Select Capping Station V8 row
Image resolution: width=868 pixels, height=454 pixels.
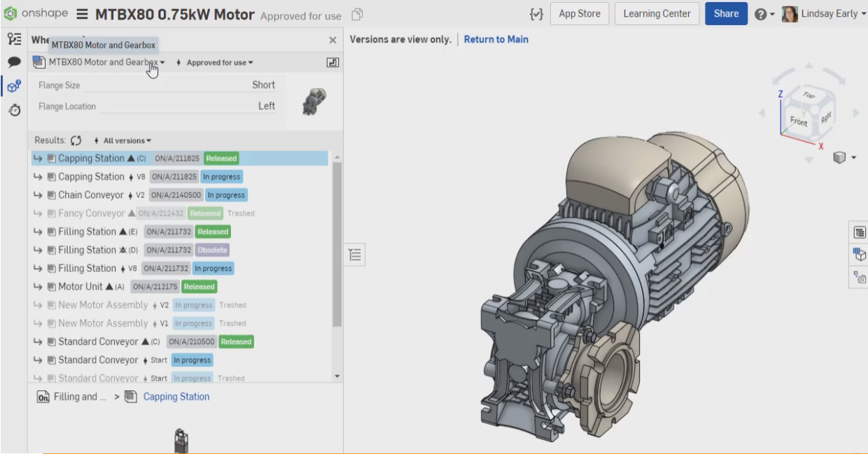(179, 176)
